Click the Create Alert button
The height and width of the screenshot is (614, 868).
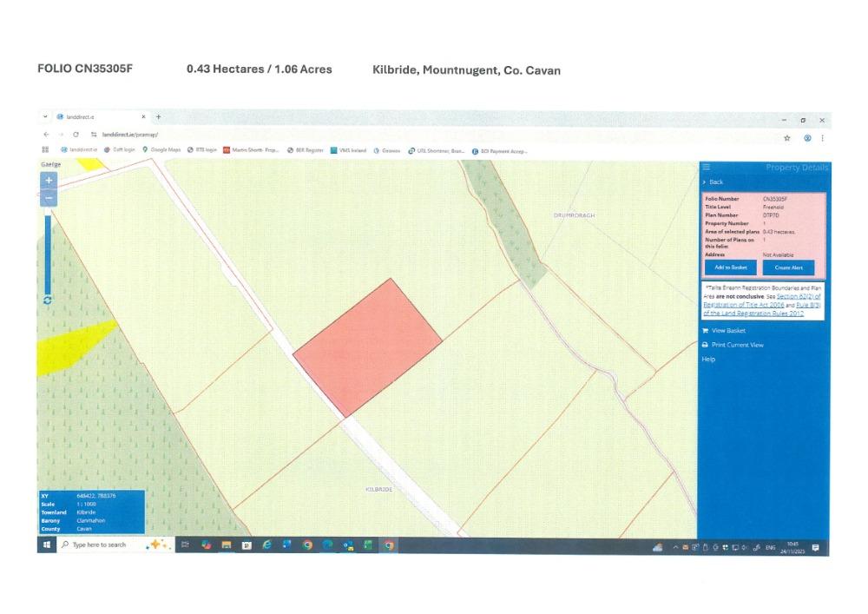(x=788, y=267)
